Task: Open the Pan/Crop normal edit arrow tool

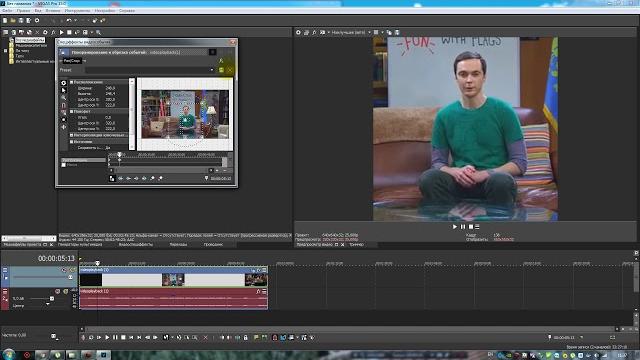Action: click(x=63, y=90)
